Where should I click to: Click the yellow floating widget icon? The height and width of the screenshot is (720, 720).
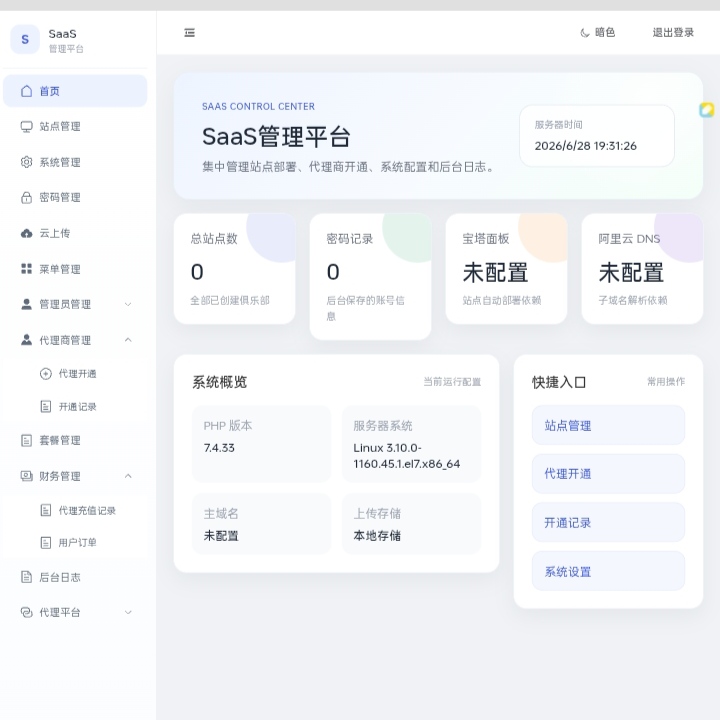point(707,110)
